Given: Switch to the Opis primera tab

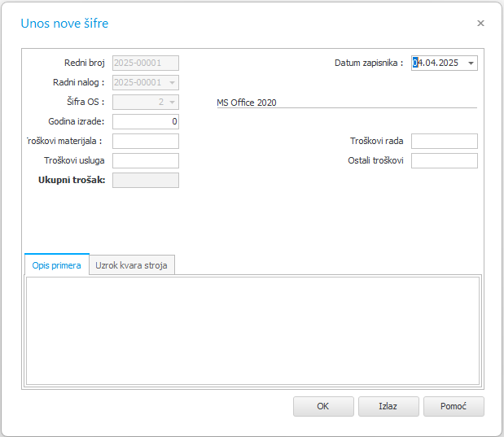Looking at the screenshot, I should 56,265.
